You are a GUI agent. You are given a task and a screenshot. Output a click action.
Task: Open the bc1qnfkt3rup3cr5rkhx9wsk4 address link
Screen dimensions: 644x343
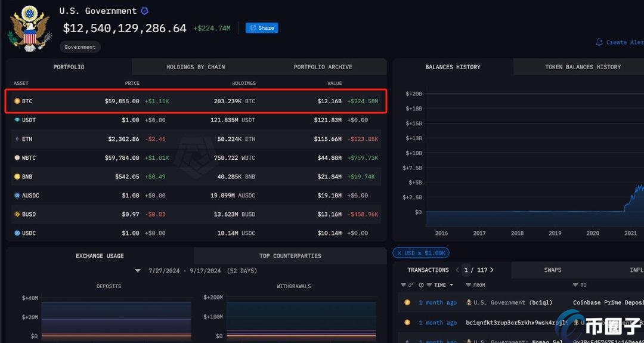tap(517, 323)
